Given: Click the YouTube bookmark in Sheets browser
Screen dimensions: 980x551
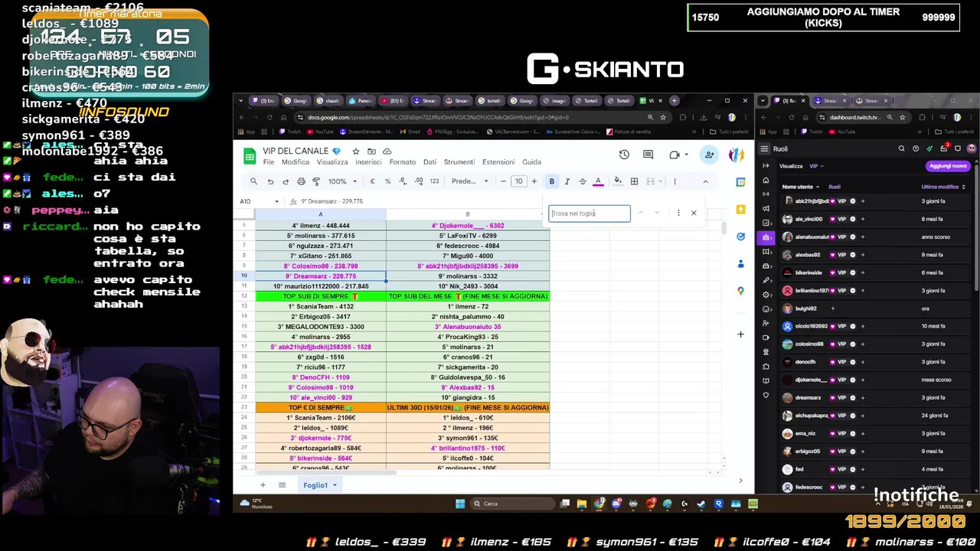Looking at the screenshot, I should pos(321,132).
